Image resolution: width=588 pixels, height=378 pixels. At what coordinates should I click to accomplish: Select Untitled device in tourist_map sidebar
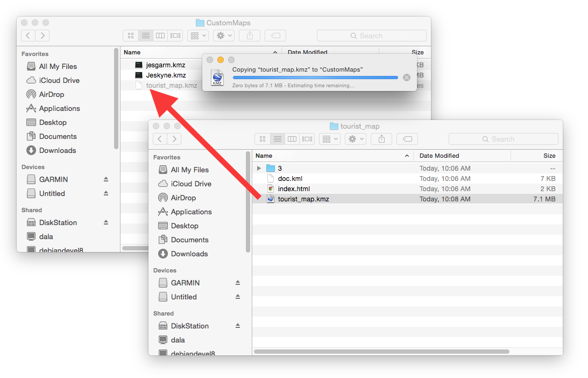pyautogui.click(x=183, y=297)
